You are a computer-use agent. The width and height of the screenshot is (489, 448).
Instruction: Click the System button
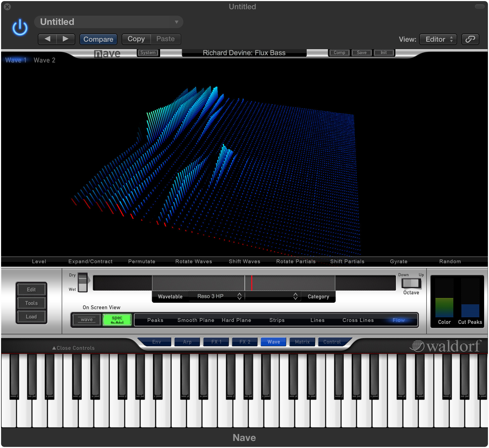pyautogui.click(x=148, y=52)
